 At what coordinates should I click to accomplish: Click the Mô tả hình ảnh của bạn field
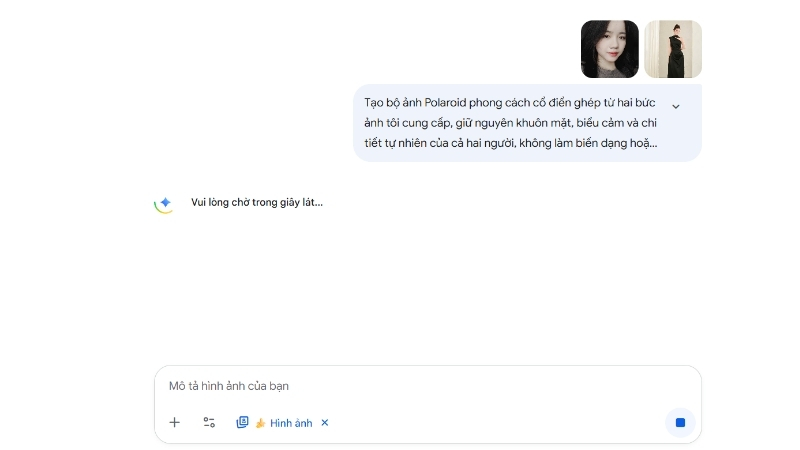point(428,386)
